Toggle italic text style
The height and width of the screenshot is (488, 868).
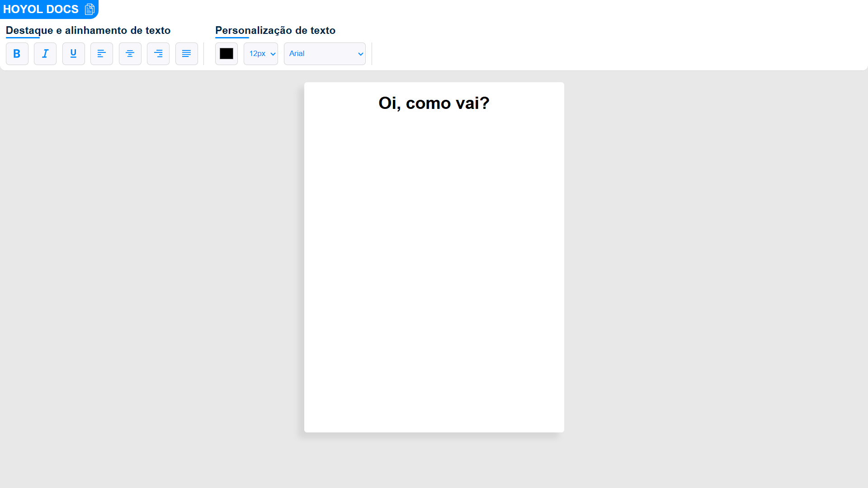tap(45, 54)
